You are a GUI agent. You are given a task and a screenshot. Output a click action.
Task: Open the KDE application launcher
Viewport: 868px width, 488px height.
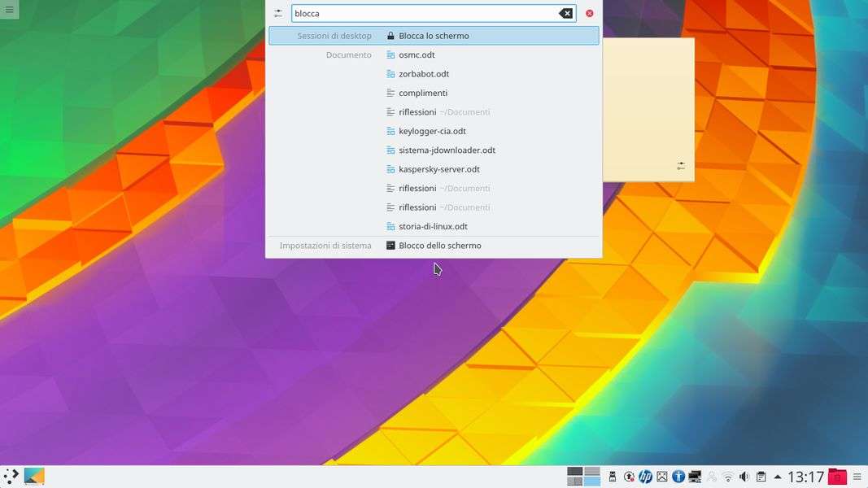11,477
